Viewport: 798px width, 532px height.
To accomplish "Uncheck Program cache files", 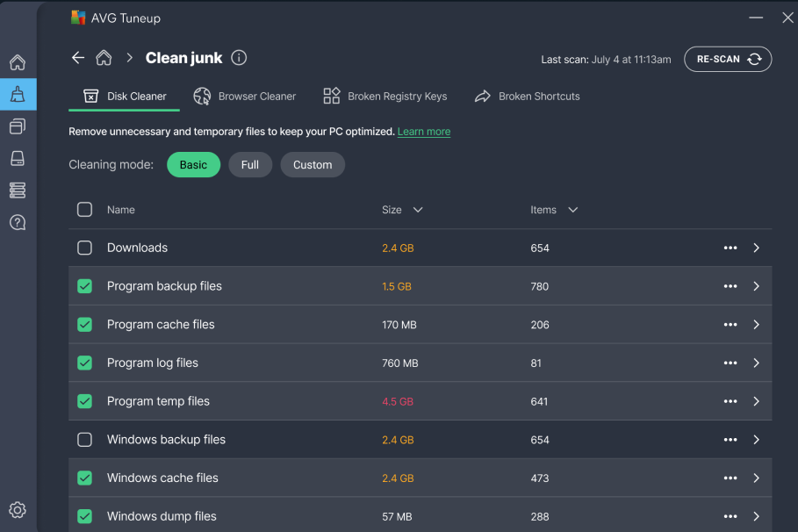I will pyautogui.click(x=84, y=324).
